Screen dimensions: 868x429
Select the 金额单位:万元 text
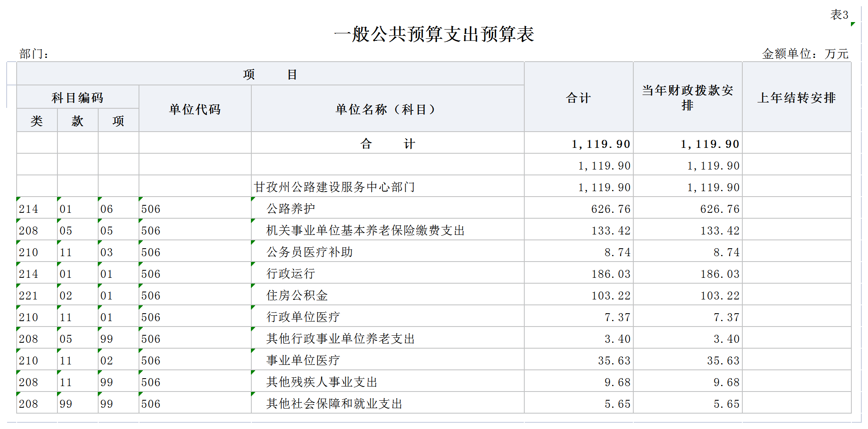click(805, 54)
